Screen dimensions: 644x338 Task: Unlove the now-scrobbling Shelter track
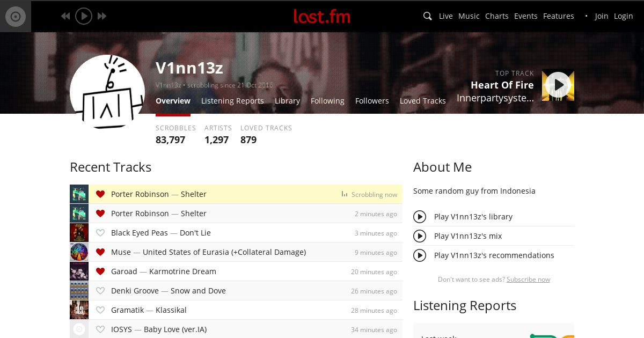click(x=100, y=194)
